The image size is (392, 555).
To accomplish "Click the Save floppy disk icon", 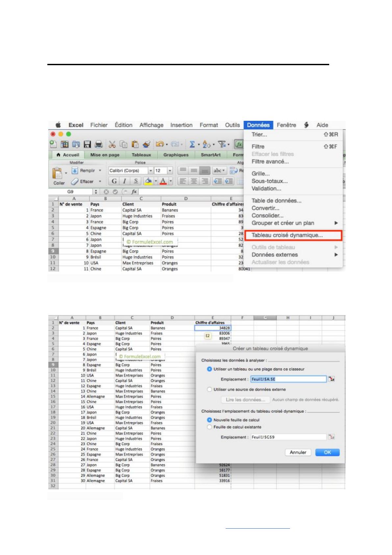I will point(87,144).
